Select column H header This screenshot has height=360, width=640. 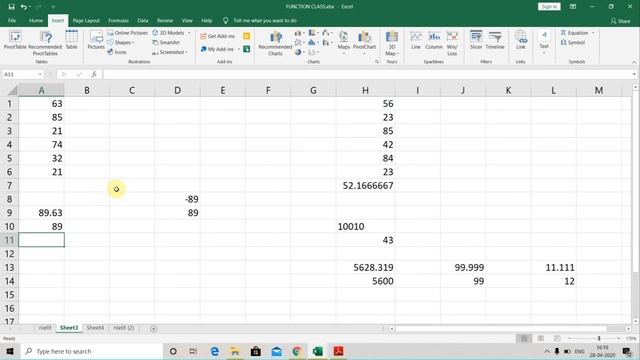coord(365,90)
